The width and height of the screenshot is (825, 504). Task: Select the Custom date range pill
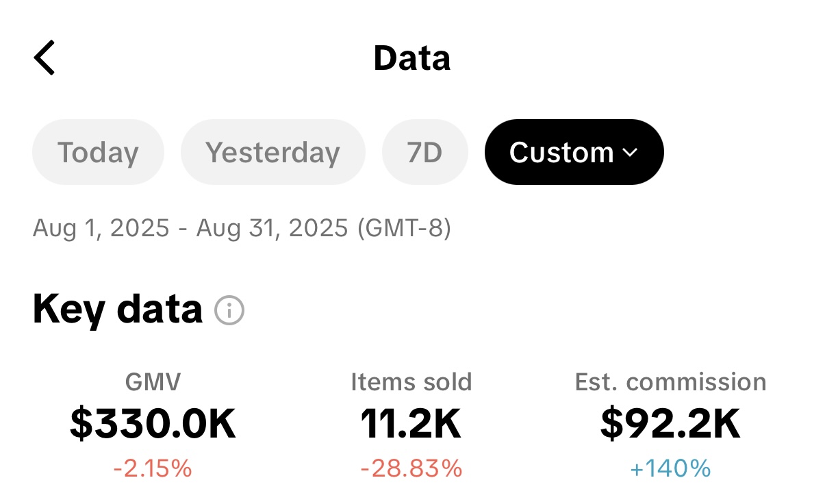[574, 152]
